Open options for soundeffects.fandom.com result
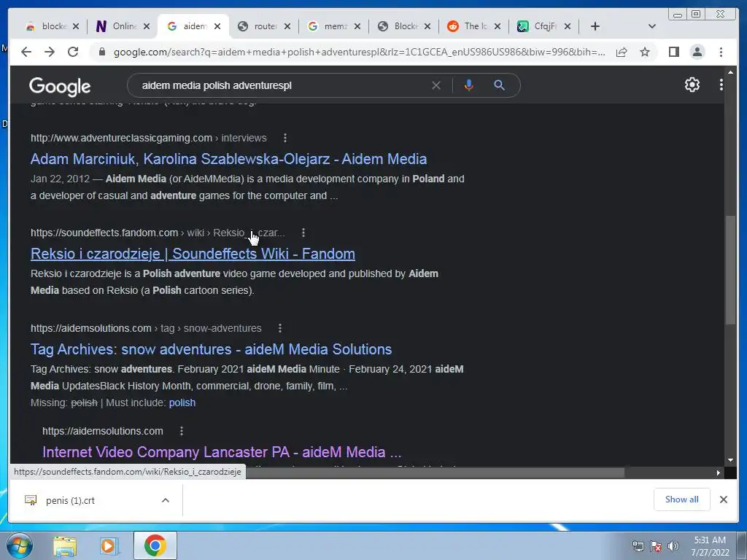This screenshot has width=747, height=560. 303,233
